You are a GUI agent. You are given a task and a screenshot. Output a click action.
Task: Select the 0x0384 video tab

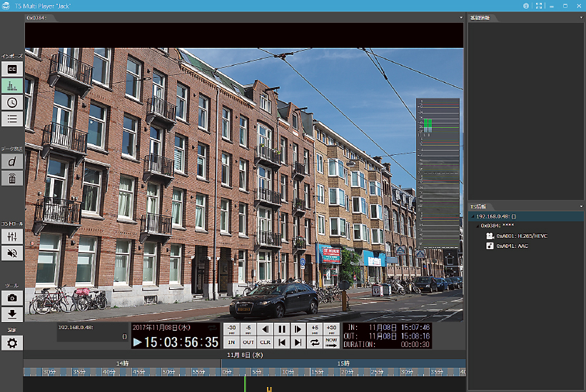click(x=34, y=17)
